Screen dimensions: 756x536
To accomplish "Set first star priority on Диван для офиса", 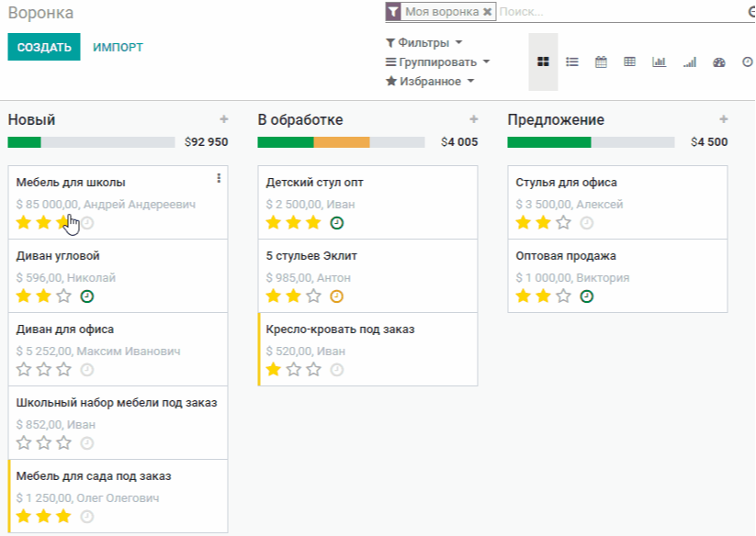I will (x=24, y=370).
